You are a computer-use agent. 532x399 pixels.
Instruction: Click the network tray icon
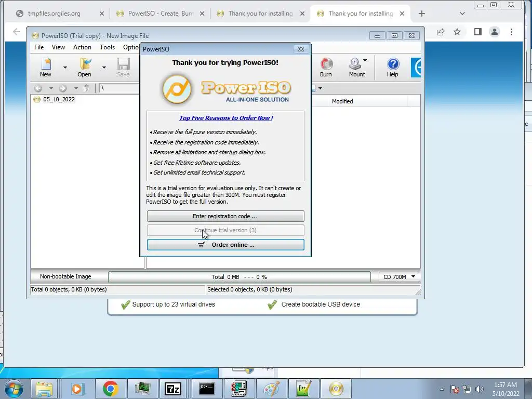click(x=467, y=389)
